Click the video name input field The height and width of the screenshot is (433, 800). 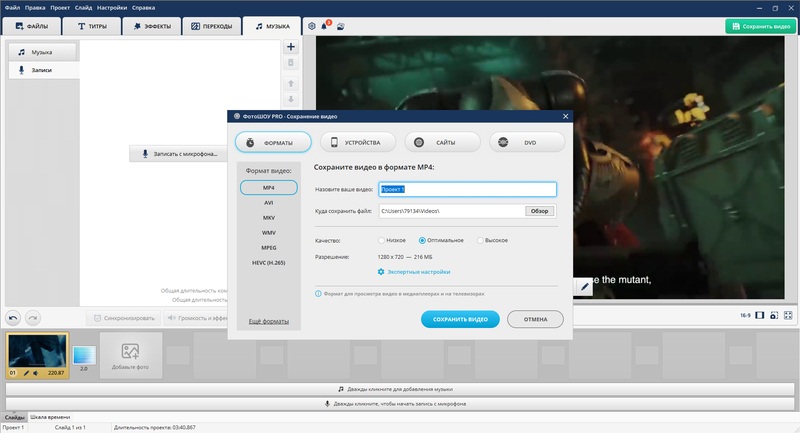coord(467,189)
